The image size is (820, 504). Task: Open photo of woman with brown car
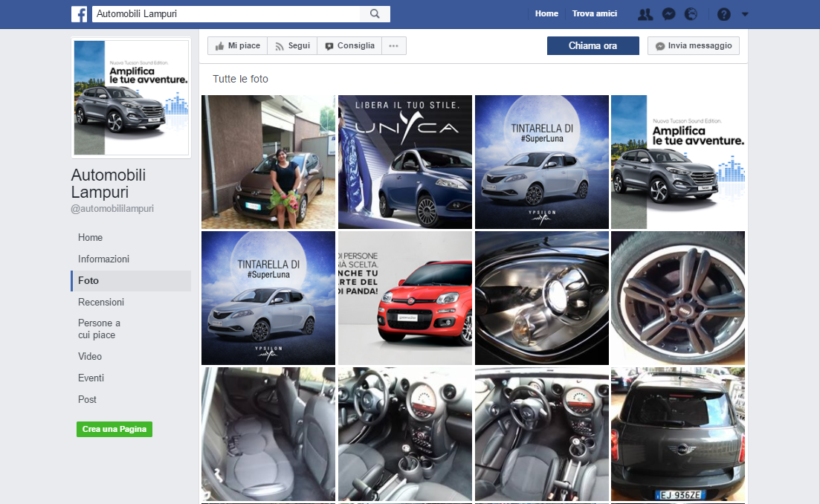point(268,162)
